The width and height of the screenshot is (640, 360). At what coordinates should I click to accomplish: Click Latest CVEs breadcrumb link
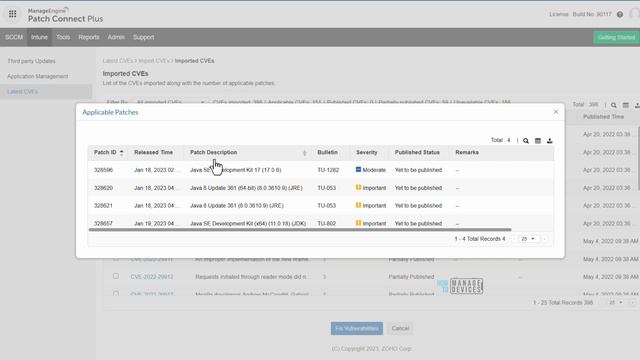click(118, 61)
